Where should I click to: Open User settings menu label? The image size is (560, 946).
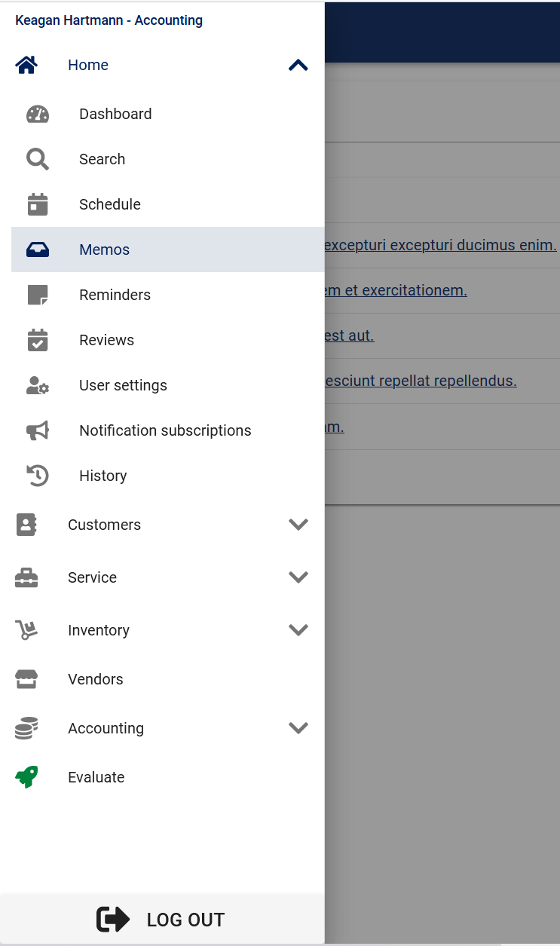point(123,385)
